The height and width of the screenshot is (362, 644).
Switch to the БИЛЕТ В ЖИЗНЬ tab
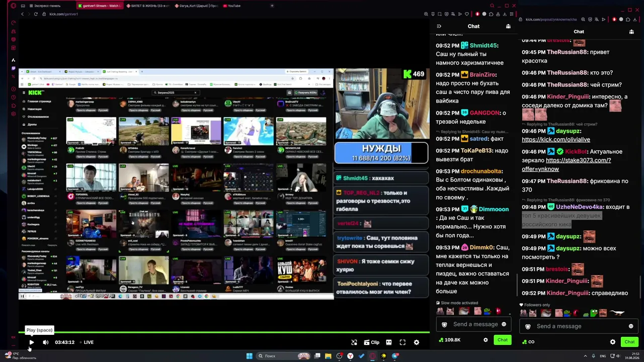pyautogui.click(x=148, y=6)
